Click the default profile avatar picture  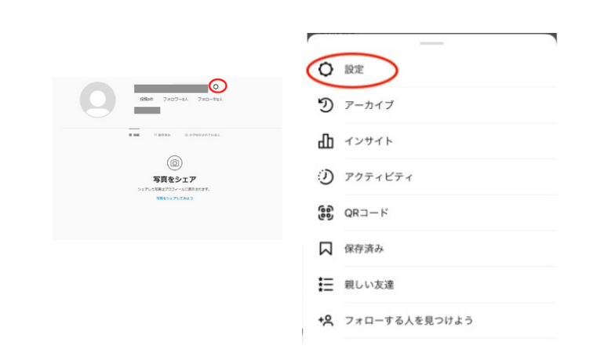98,100
